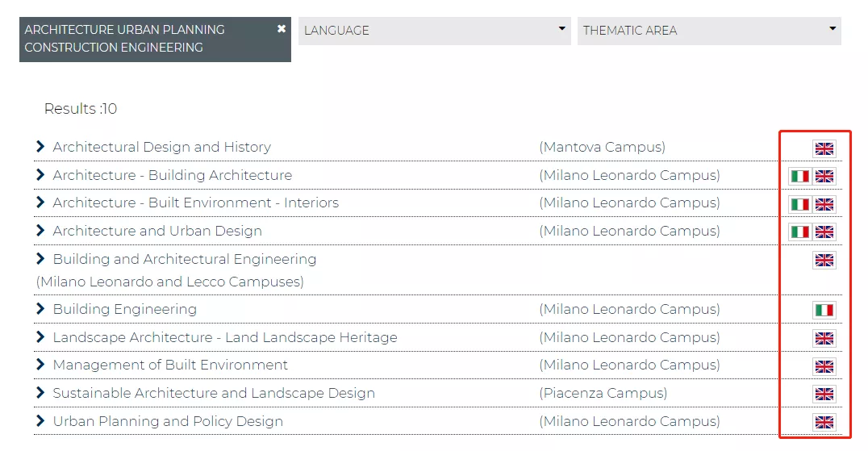Viewport: 868px width, 451px height.
Task: Expand Sustainable Architecture and Landscape Design chevron
Action: [x=40, y=393]
